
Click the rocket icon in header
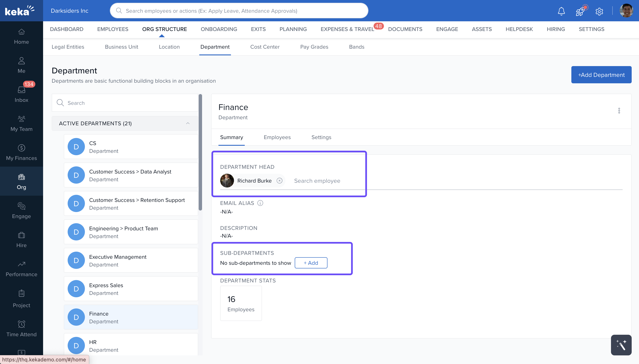click(580, 11)
